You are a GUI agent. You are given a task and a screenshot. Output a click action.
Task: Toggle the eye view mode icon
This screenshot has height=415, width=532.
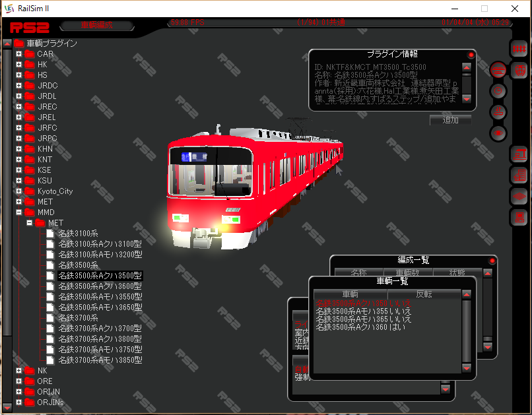498,133
